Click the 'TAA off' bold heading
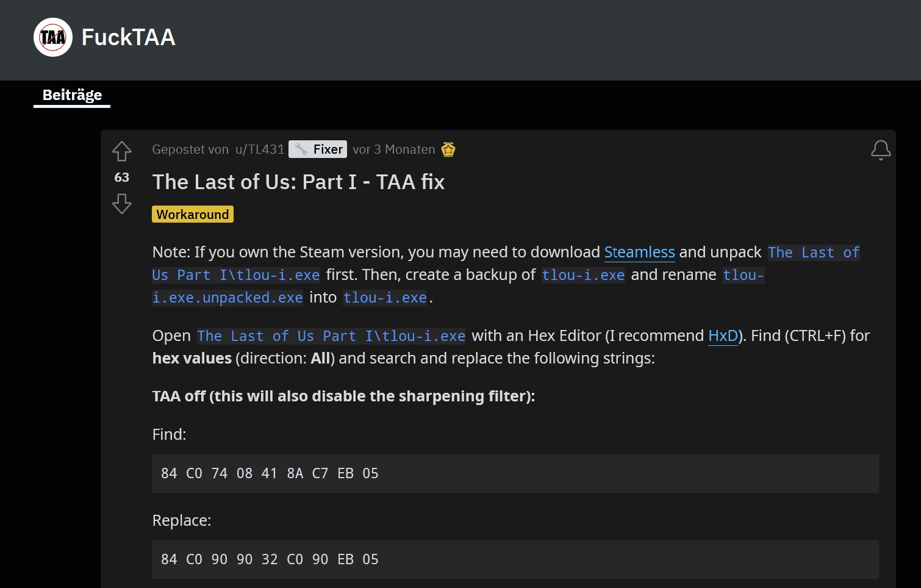 [x=343, y=396]
